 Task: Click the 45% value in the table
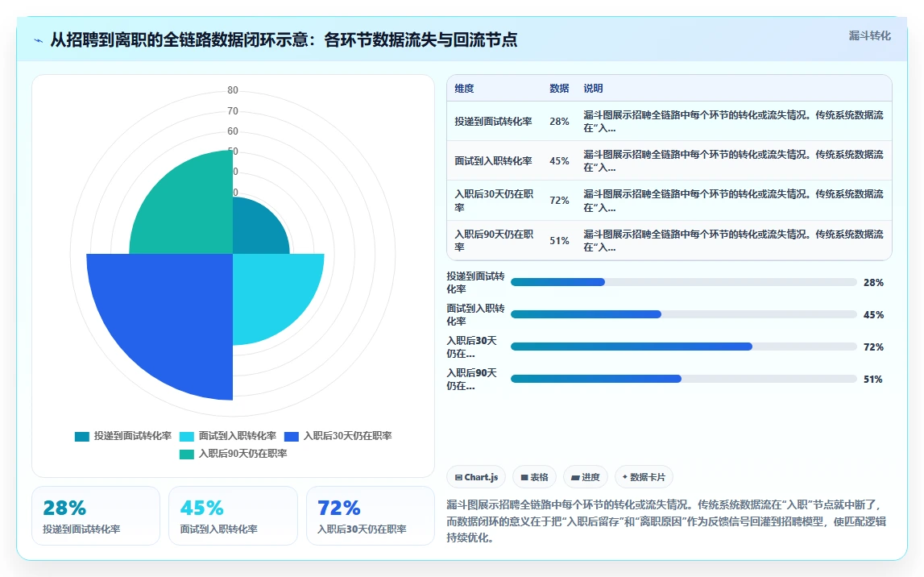click(559, 161)
